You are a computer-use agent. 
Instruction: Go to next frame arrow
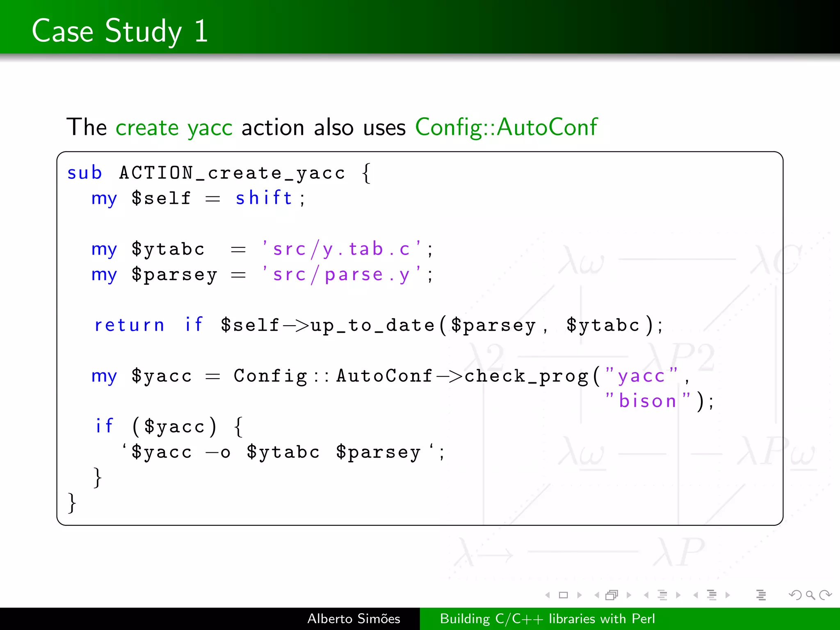click(629, 595)
